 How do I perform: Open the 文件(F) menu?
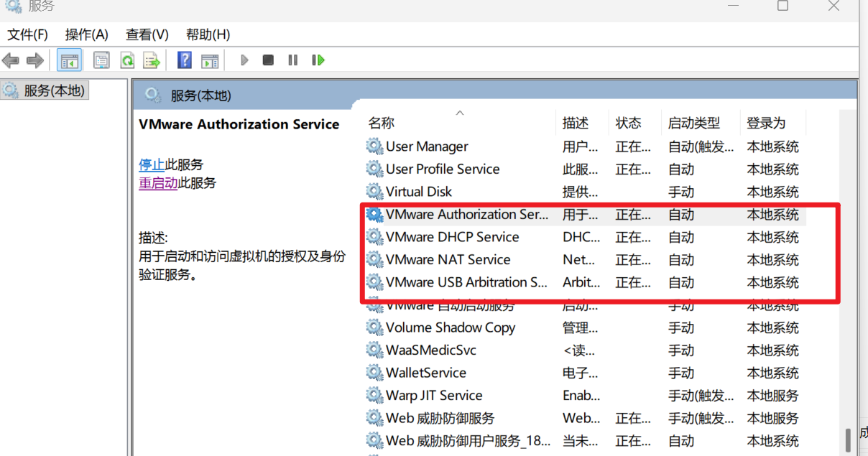pos(27,34)
